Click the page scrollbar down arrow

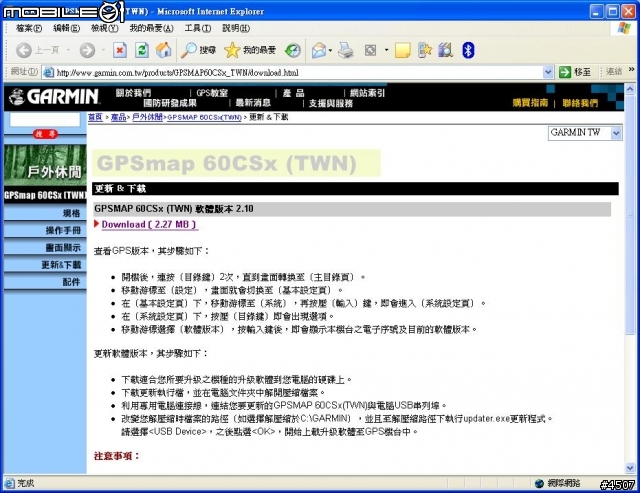click(x=630, y=468)
